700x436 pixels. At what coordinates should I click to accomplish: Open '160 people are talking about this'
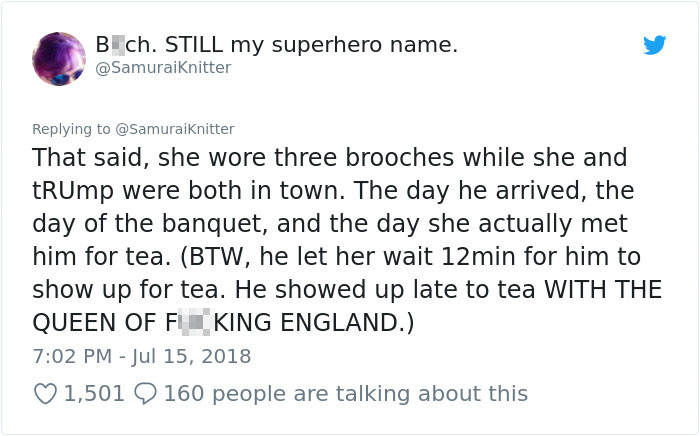coord(345,394)
